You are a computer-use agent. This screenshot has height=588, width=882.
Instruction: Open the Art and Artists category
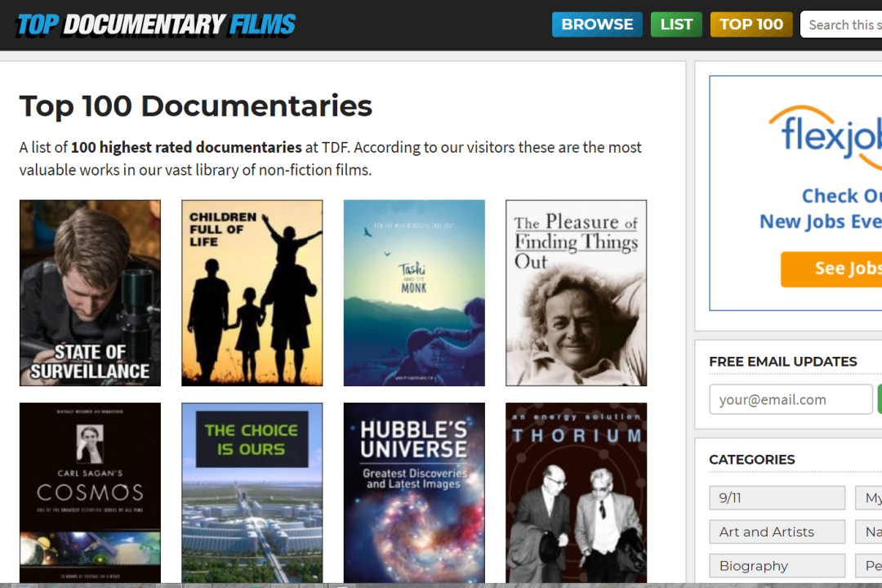[777, 532]
